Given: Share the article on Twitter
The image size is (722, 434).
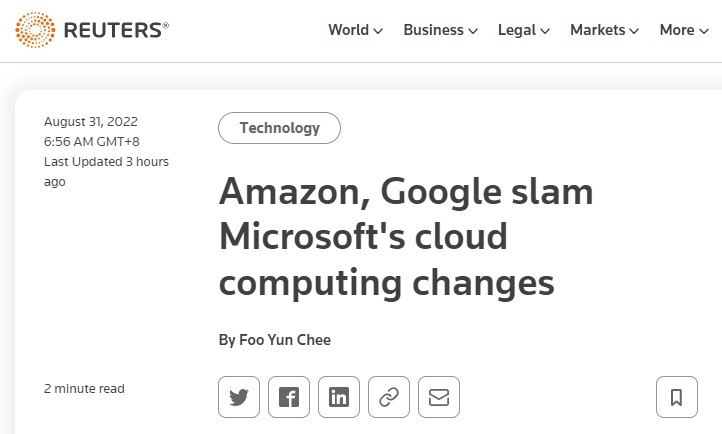Looking at the screenshot, I should click(239, 397).
